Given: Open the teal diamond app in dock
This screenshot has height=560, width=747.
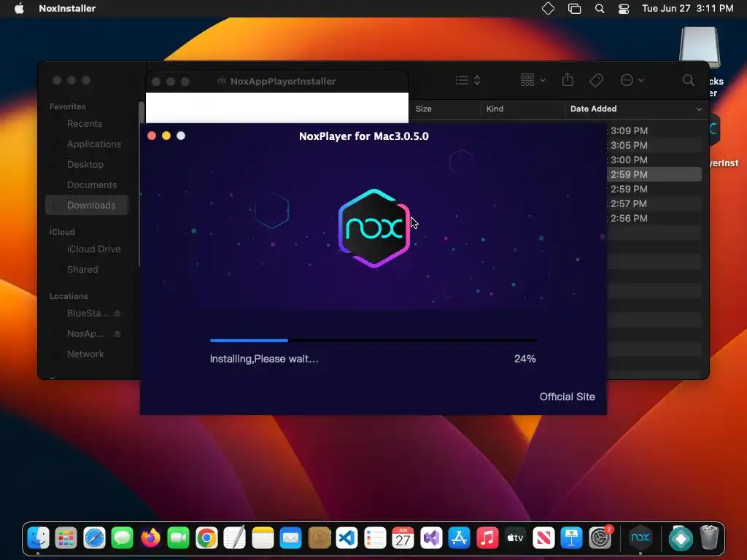Looking at the screenshot, I should [681, 538].
